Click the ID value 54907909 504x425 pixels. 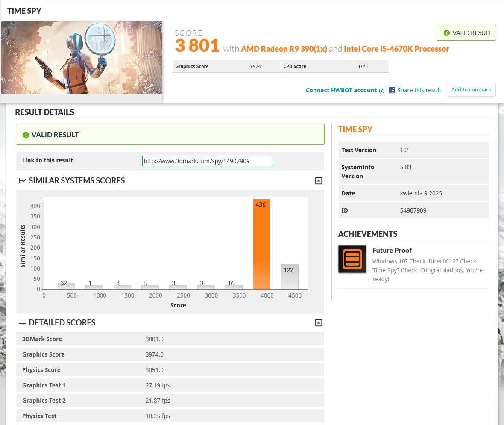[x=413, y=210]
